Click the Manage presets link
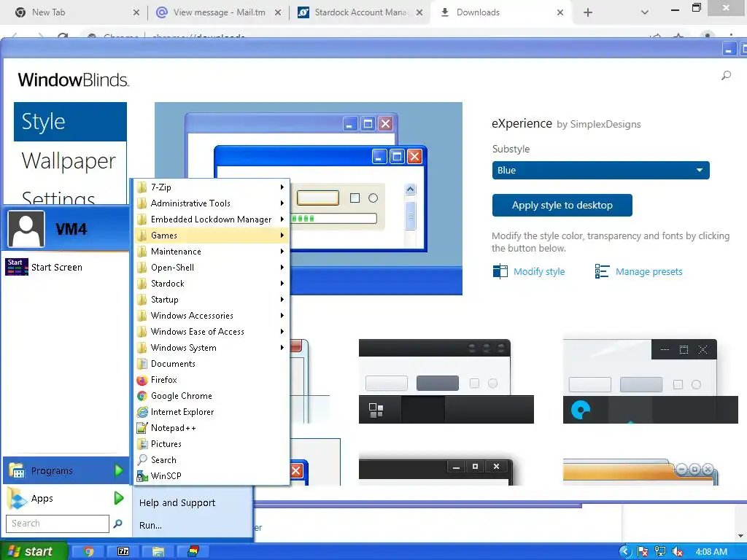This screenshot has width=747, height=560. [x=649, y=271]
